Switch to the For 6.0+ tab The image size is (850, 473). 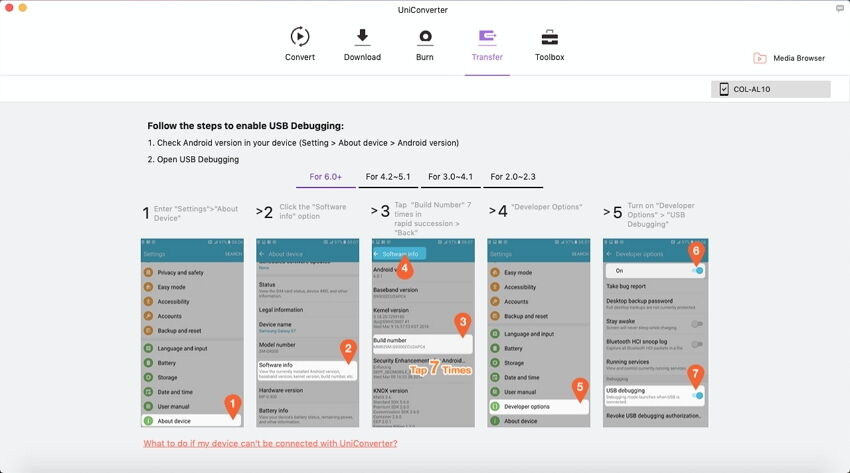pos(325,177)
